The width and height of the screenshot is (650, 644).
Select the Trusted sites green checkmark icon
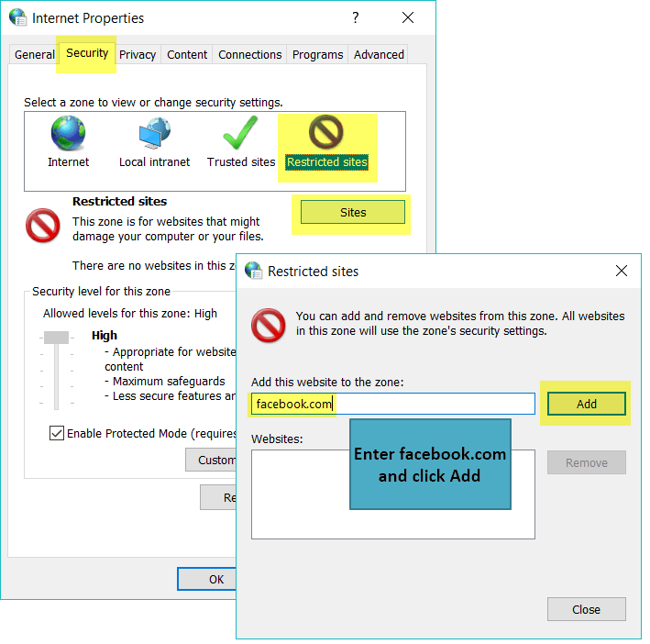(x=240, y=133)
